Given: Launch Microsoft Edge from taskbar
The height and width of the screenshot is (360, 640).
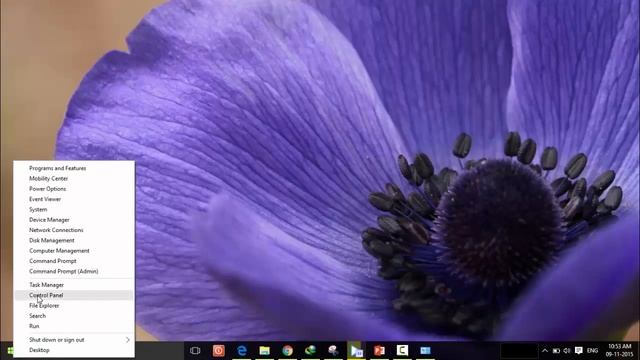Looking at the screenshot, I should [242, 351].
